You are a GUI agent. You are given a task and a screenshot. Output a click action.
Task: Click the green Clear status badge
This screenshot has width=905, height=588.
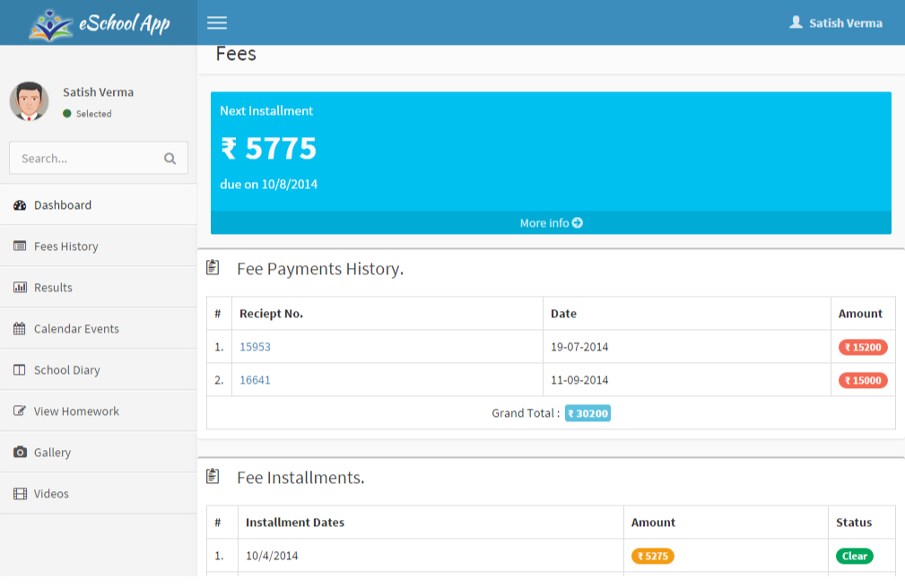tap(854, 556)
